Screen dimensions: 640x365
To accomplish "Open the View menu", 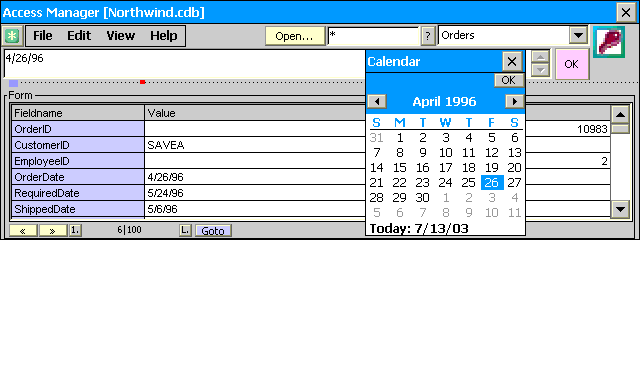I will point(120,36).
